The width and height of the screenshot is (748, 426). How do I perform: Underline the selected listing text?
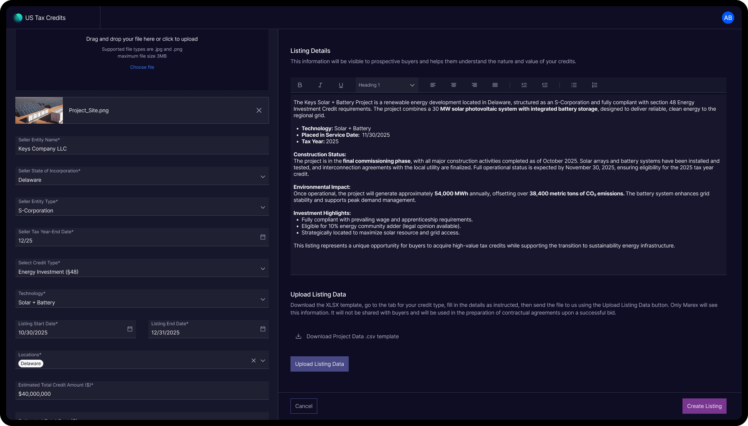pyautogui.click(x=341, y=85)
